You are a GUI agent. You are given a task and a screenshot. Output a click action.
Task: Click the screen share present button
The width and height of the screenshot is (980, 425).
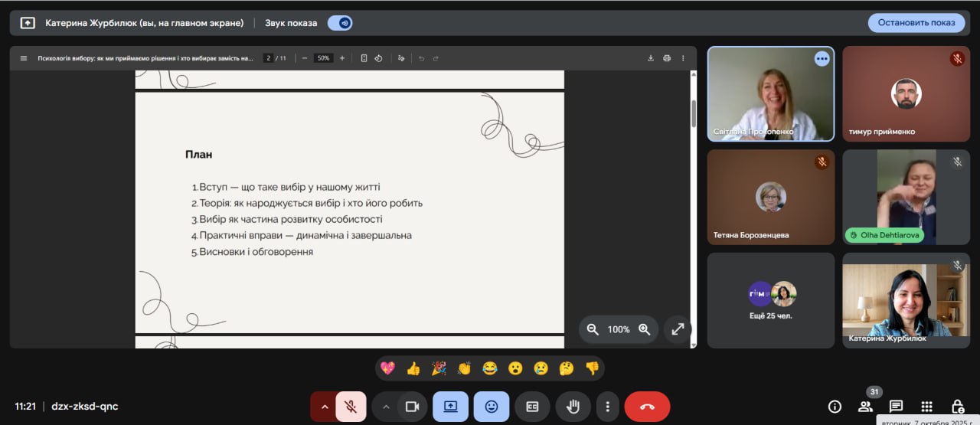(450, 407)
